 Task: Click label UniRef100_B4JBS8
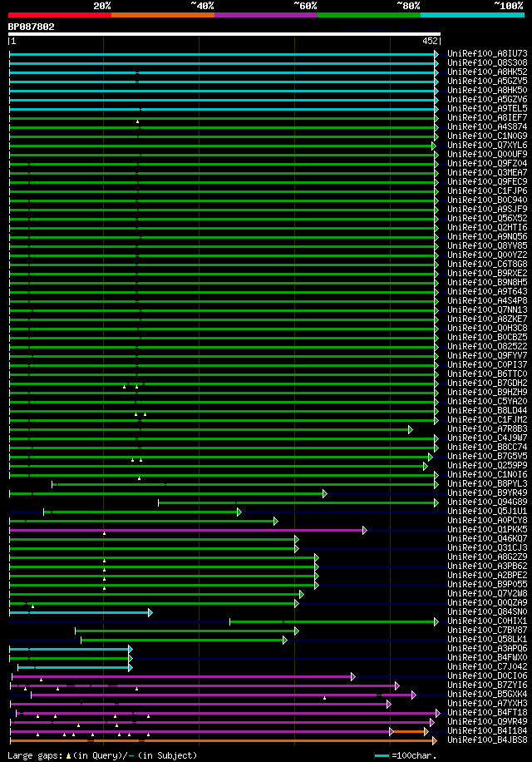click(x=487, y=740)
